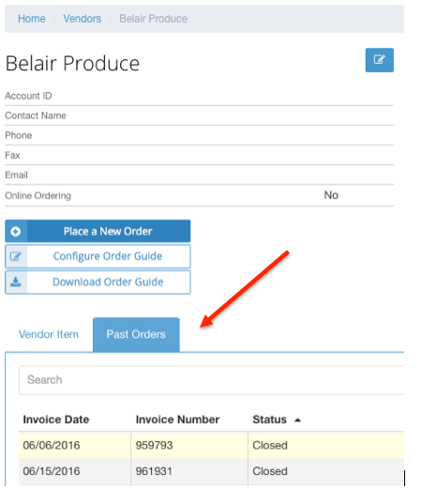Click the download icon beside Download Order Guide
Screen dimensions: 422x504
tap(16, 282)
